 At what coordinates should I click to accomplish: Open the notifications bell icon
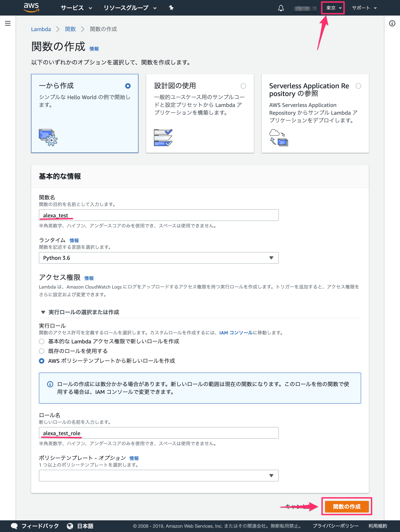281,8
